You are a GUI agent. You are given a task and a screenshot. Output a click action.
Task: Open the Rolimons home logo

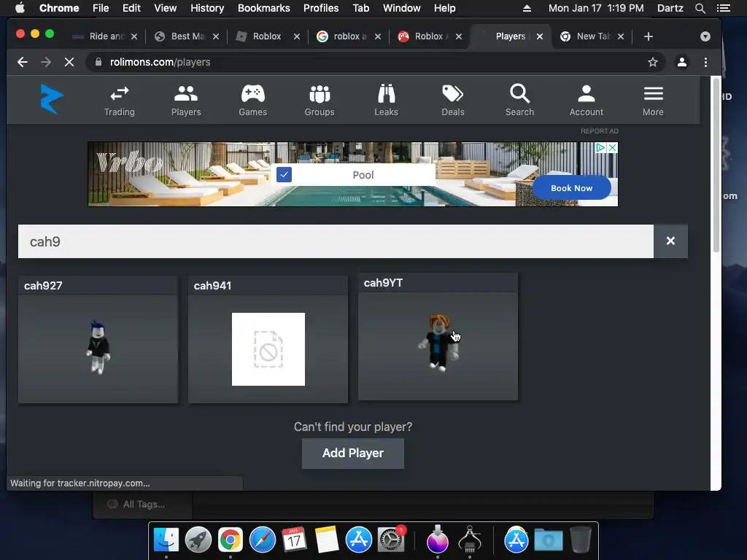pyautogui.click(x=52, y=99)
